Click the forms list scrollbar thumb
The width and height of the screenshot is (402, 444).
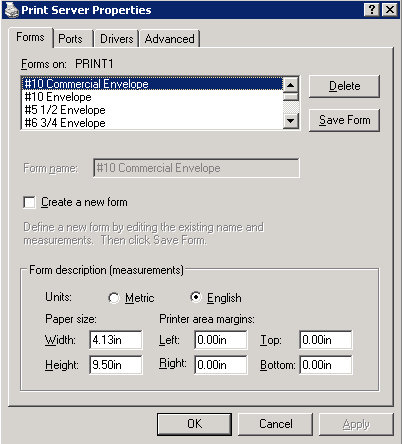coord(291,96)
